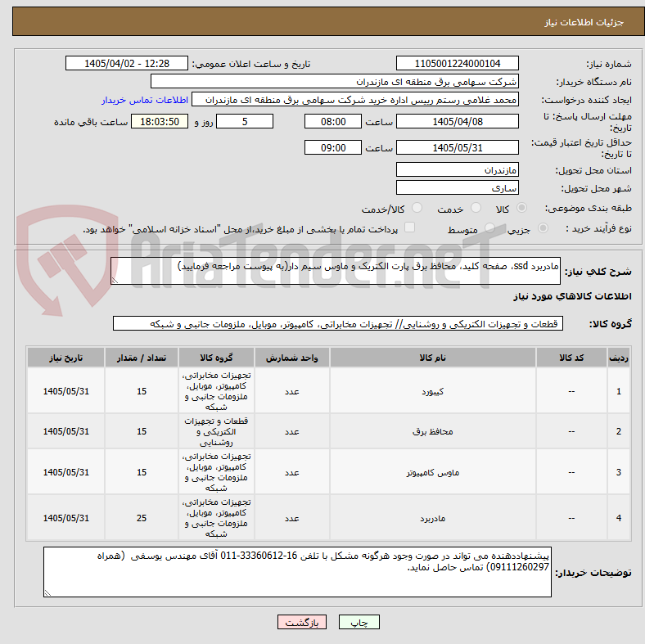The image size is (645, 644).
Task: Click the تعداد / مقدار column header
Action: (x=142, y=358)
